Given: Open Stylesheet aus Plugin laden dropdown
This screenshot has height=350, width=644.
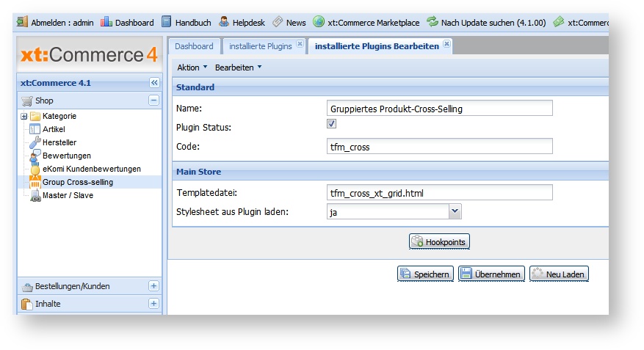Looking at the screenshot, I should [455, 212].
